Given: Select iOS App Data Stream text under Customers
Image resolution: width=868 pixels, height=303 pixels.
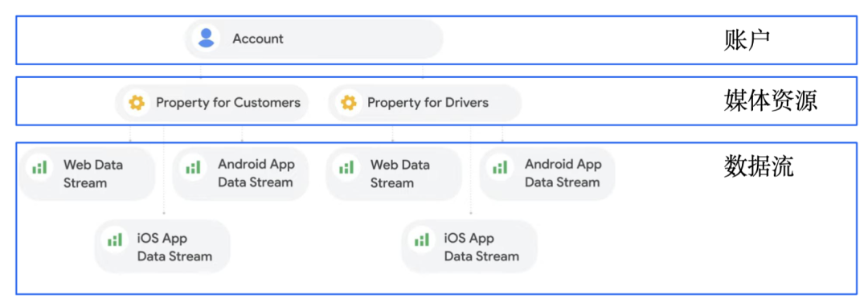Looking at the screenshot, I should coord(174,247).
